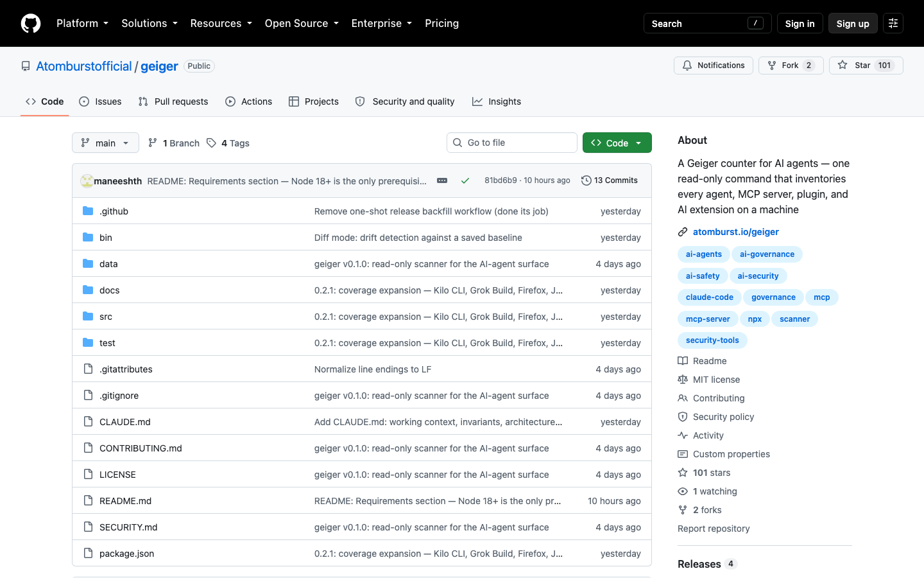Screen dimensions: 924x578
Task: Click the maneeshth avatar icon
Action: [87, 180]
